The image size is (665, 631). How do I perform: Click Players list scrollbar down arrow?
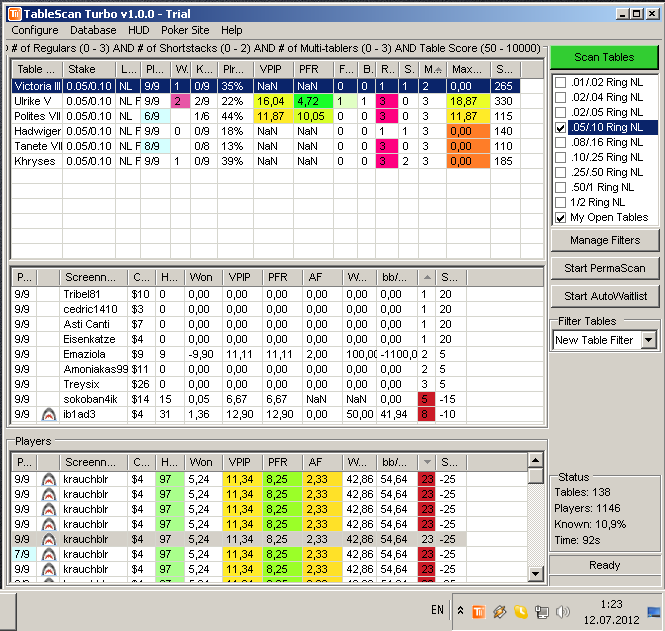[x=536, y=574]
